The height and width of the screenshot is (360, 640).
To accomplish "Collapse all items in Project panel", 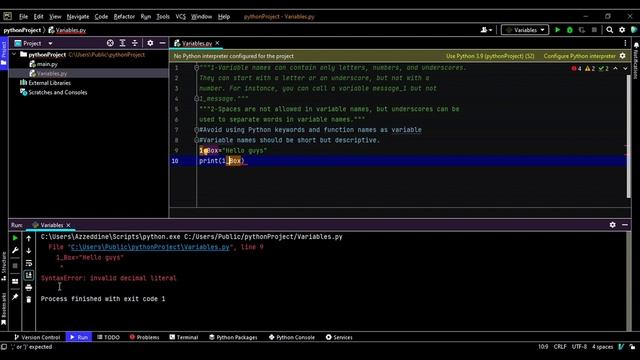I will (135, 43).
